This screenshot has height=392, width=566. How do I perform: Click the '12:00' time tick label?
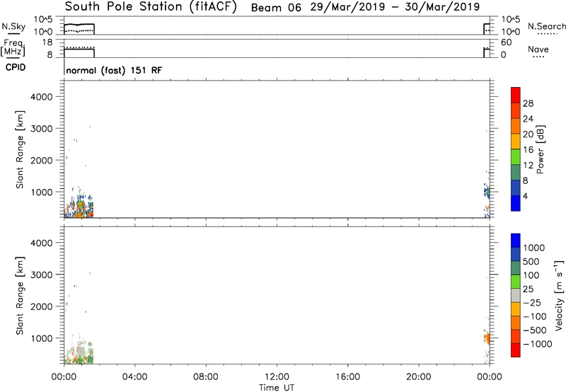point(277,377)
